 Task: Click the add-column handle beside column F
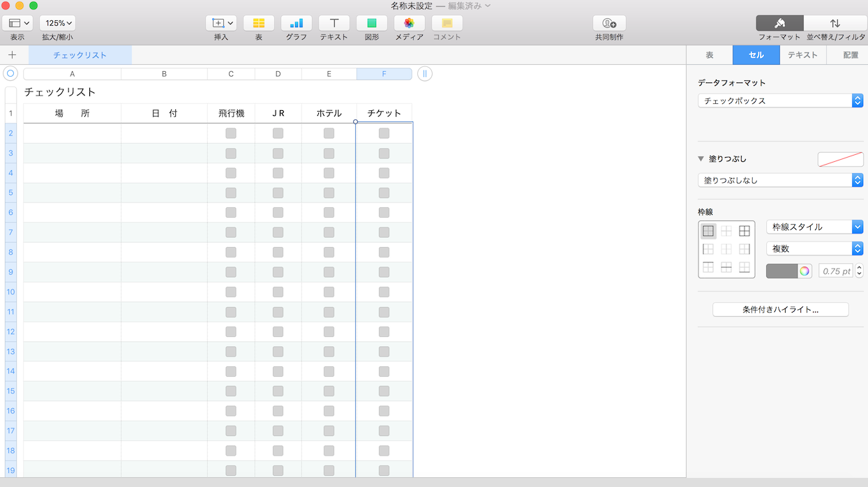424,73
